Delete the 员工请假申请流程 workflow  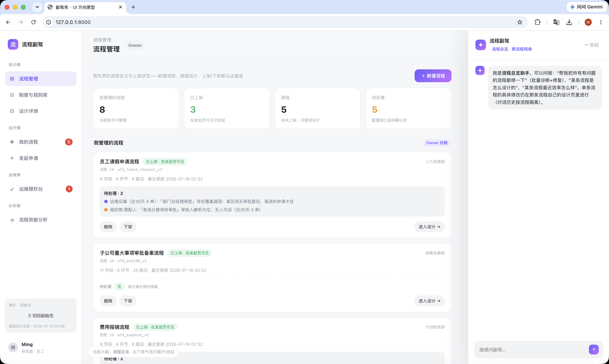[108, 227]
